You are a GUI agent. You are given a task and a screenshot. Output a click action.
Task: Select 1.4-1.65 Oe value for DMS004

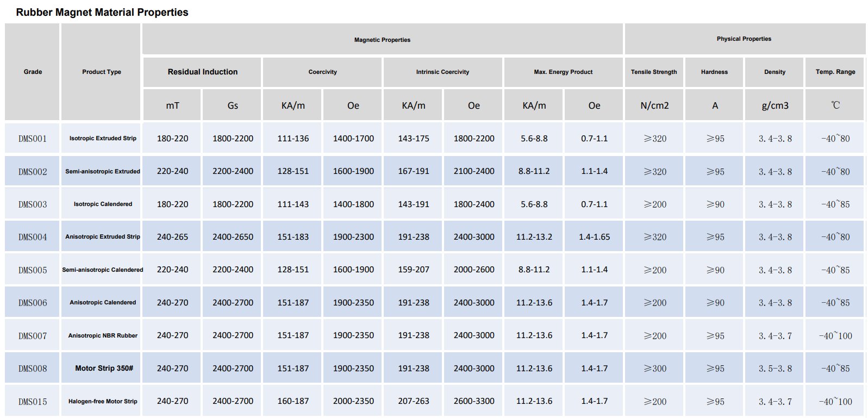(x=595, y=237)
